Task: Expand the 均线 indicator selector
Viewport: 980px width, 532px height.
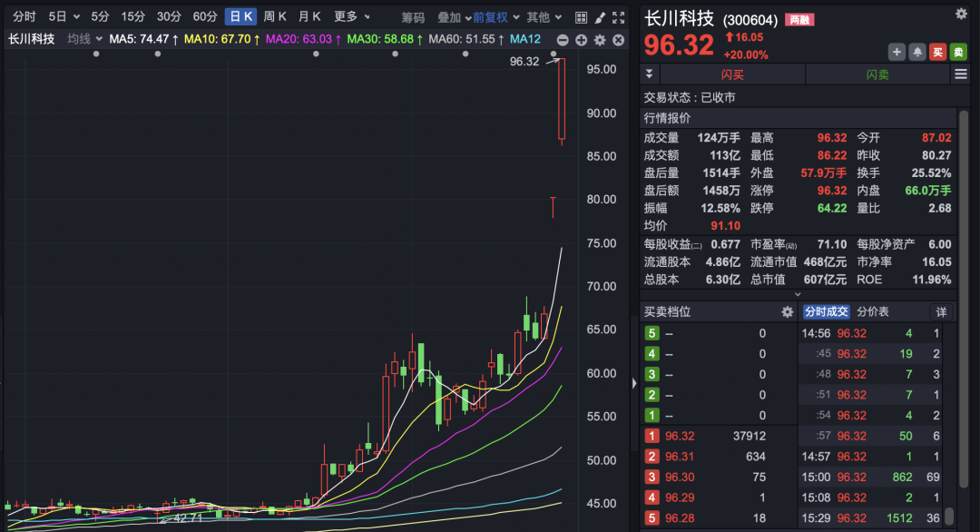Action: (x=84, y=39)
